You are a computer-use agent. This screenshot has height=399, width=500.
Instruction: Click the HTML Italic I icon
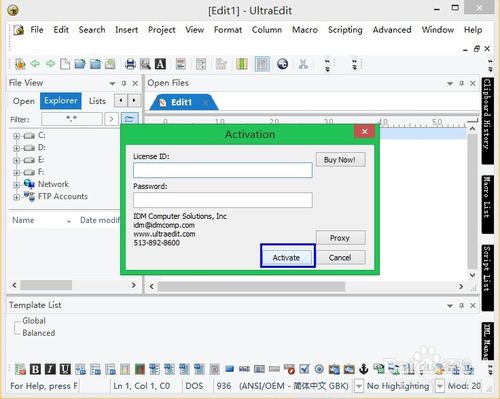50,369
